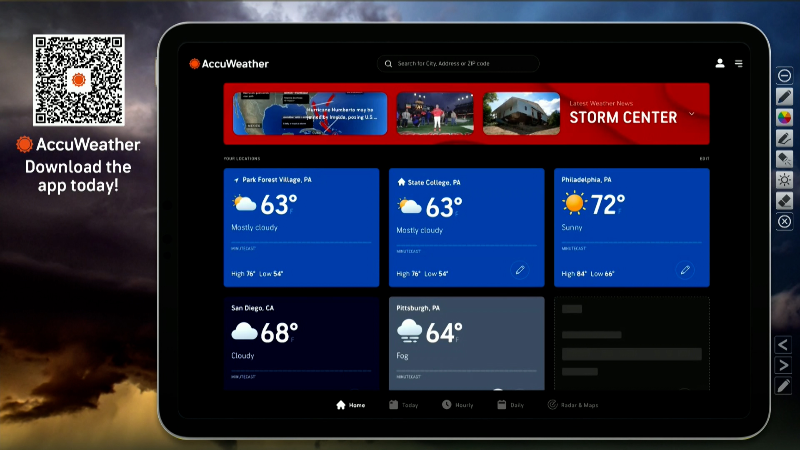Viewport: 800px width, 450px height.
Task: Click the 72° temperature on Philadelphia
Action: tap(608, 205)
